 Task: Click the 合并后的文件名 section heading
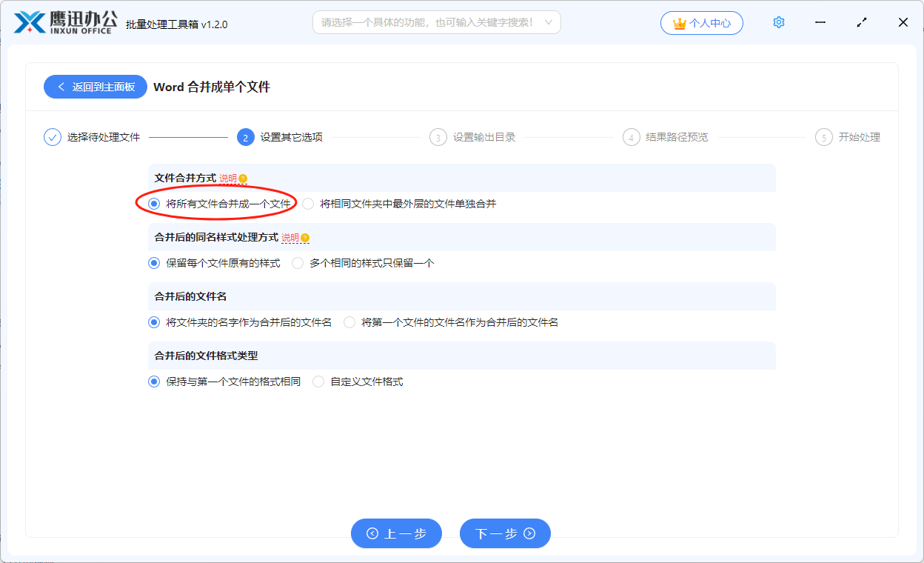190,296
